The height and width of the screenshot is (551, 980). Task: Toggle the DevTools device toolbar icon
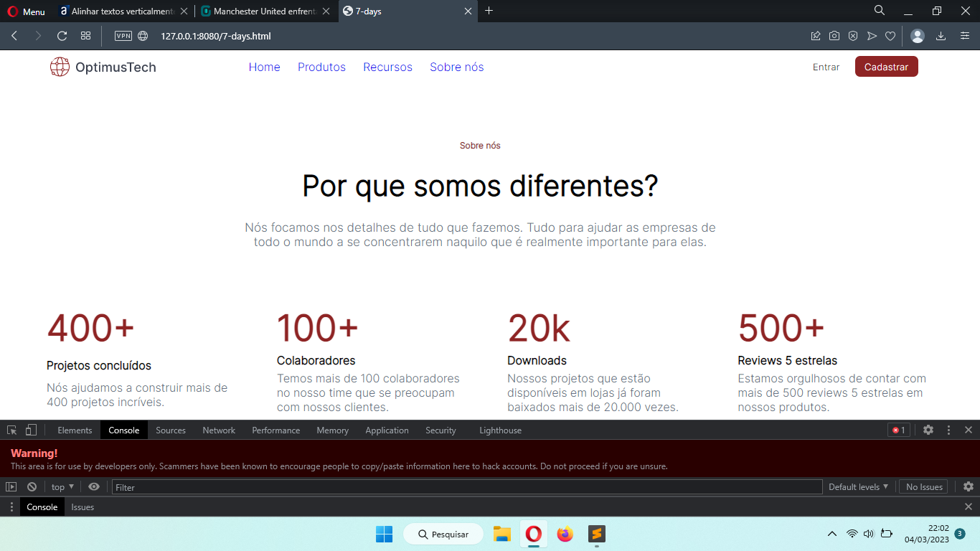(x=31, y=430)
